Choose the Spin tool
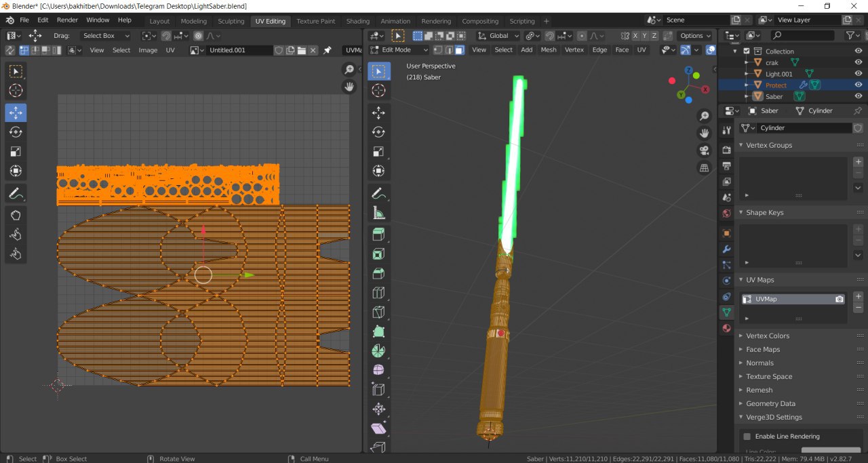Screen dimensions: 868x463 (379, 351)
